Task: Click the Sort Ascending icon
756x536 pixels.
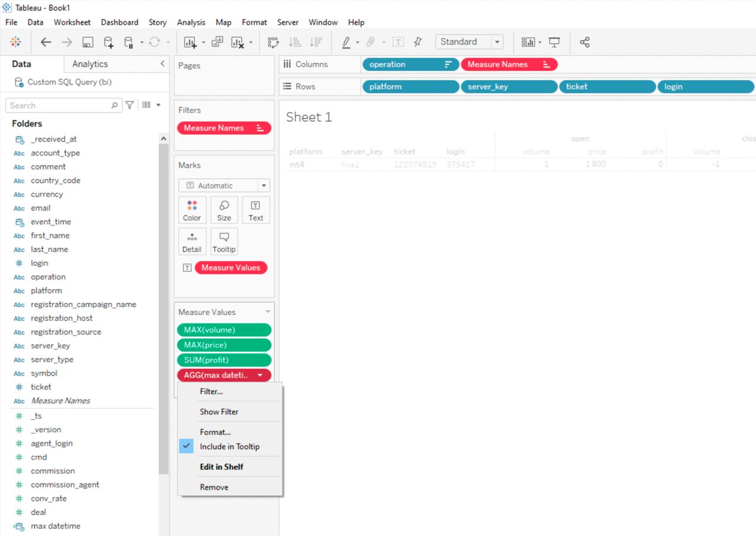Action: [294, 42]
